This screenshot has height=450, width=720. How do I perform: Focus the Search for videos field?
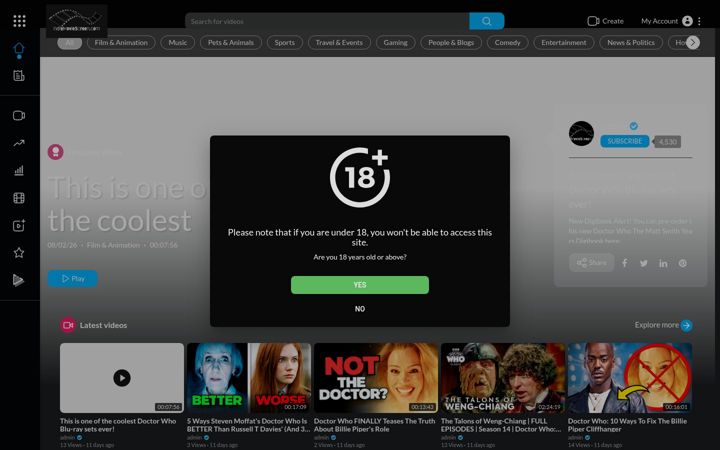(x=327, y=21)
